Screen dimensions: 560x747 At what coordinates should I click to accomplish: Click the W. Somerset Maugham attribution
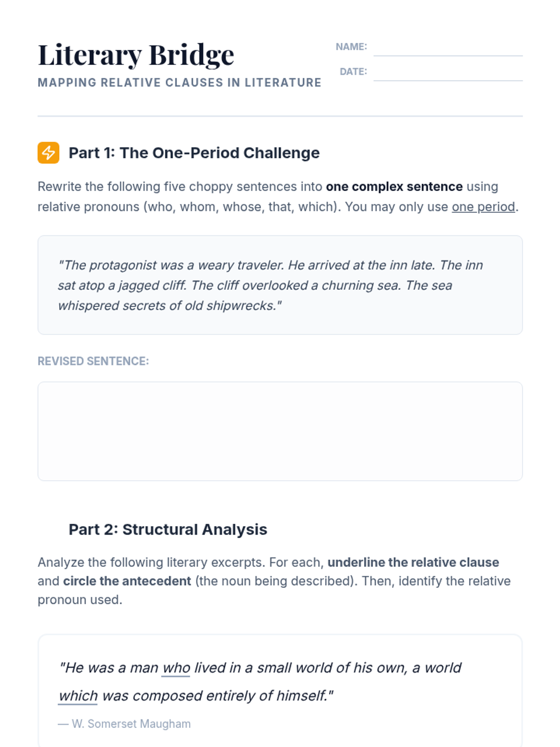pyautogui.click(x=125, y=724)
